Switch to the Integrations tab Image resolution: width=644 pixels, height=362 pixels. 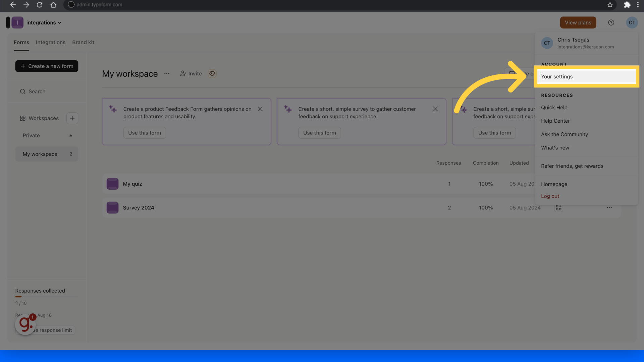pyautogui.click(x=51, y=42)
